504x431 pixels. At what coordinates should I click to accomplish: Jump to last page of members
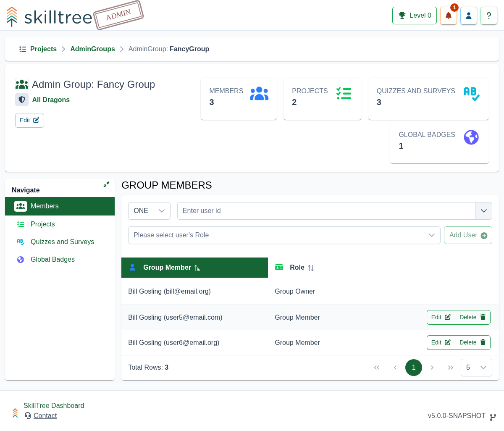pyautogui.click(x=451, y=368)
